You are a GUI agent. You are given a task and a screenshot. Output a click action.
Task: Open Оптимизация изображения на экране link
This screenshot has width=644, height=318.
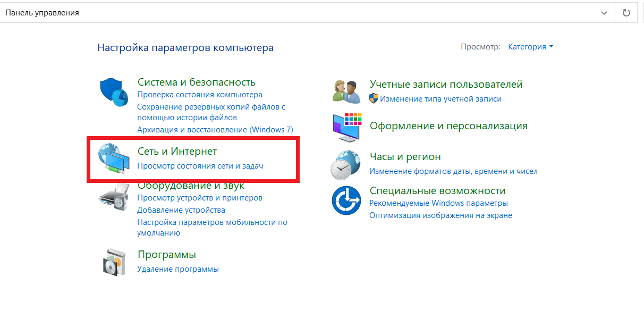pyautogui.click(x=440, y=215)
